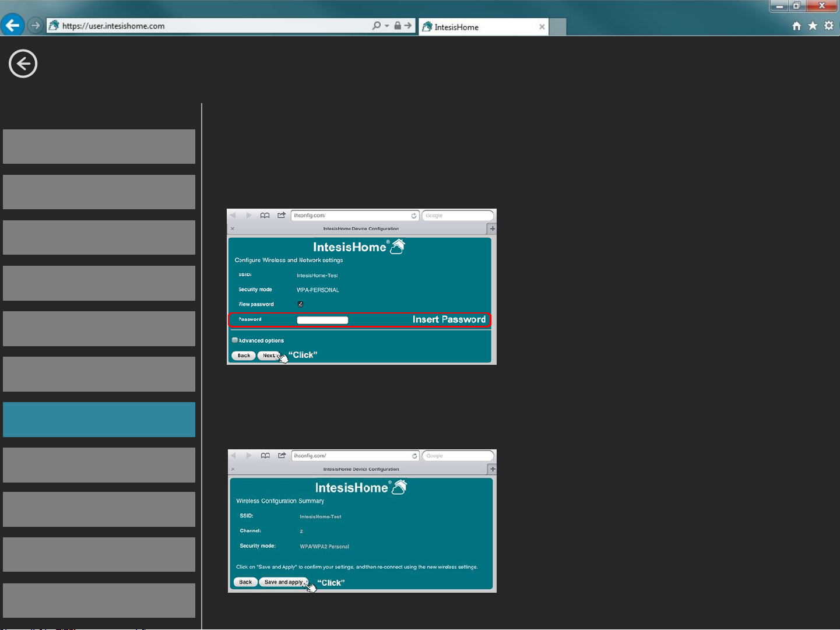Click Back in the Configure Wireless settings screenshot
The image size is (840, 630).
pos(244,356)
